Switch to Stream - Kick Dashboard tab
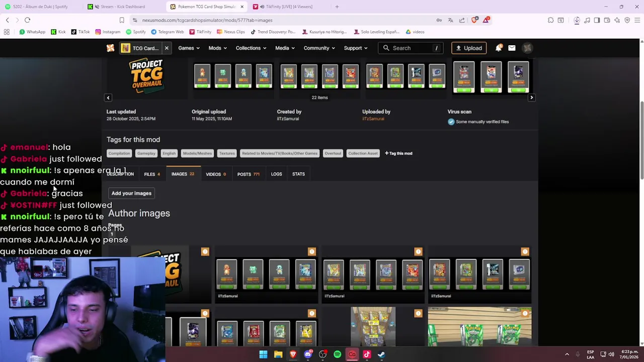The width and height of the screenshot is (644, 362). pos(123,7)
